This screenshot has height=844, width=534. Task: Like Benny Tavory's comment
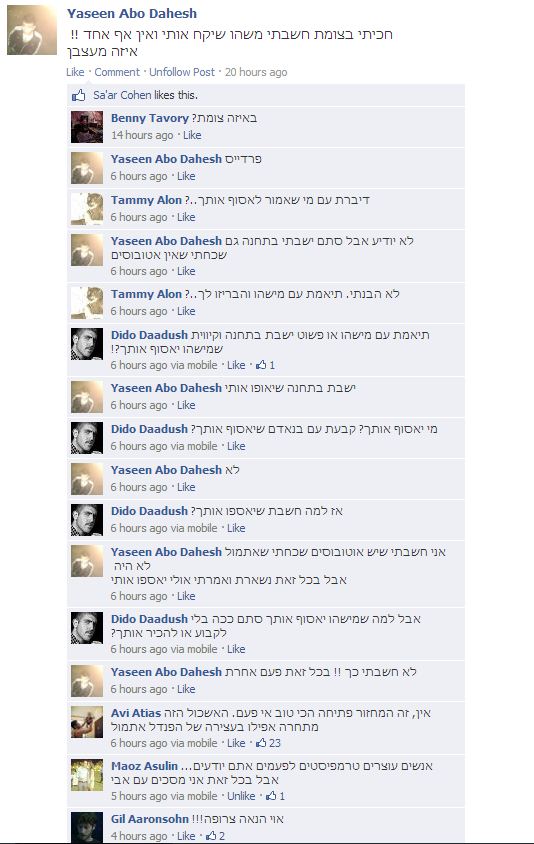coord(192,135)
